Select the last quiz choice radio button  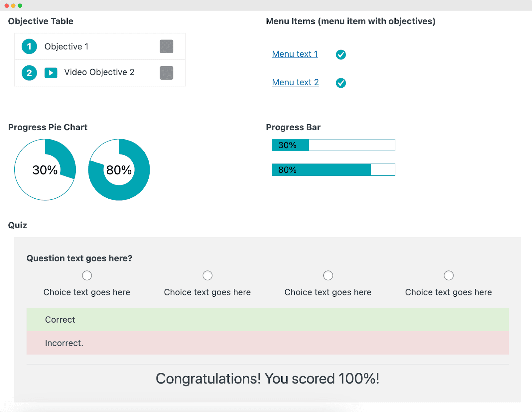click(449, 275)
